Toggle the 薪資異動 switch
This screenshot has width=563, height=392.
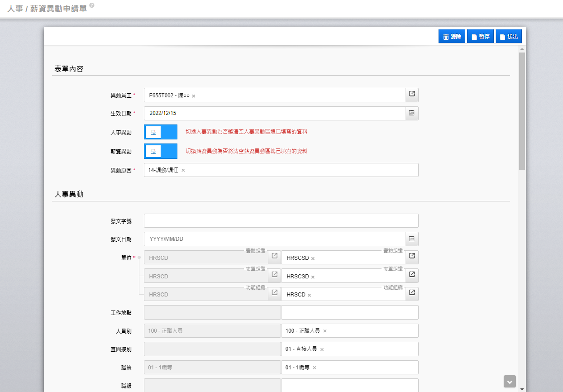click(x=161, y=151)
